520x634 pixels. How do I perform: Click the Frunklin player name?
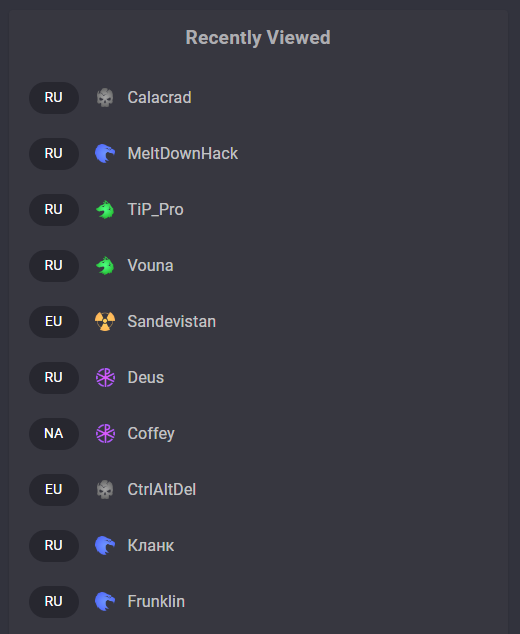(x=156, y=602)
